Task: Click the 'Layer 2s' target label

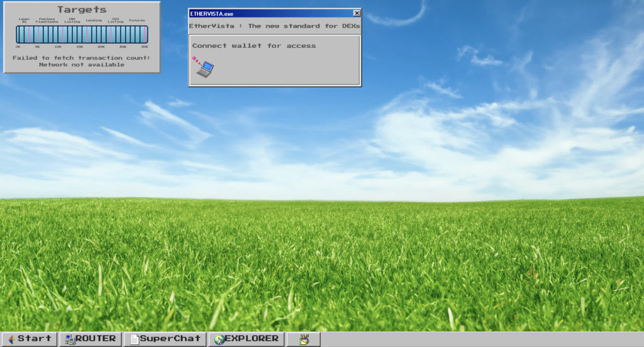Action: (x=25, y=20)
